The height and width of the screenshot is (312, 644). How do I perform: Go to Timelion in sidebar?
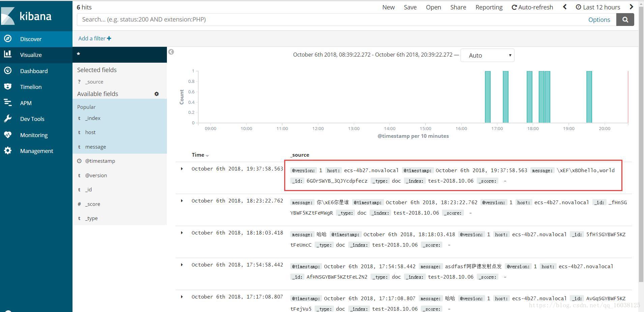36,87
